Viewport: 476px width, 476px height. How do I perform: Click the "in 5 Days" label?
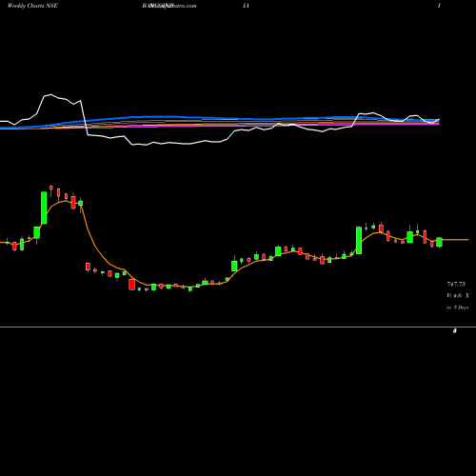457,307
